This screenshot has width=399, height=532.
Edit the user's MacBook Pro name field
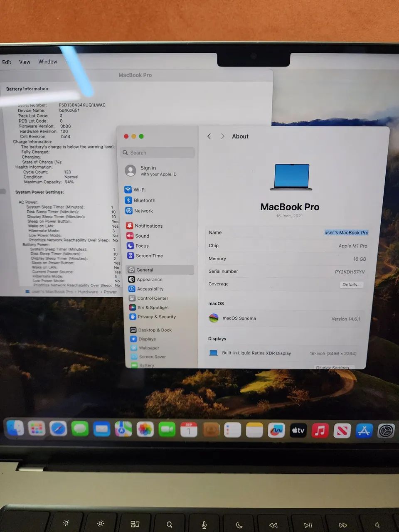(x=346, y=233)
